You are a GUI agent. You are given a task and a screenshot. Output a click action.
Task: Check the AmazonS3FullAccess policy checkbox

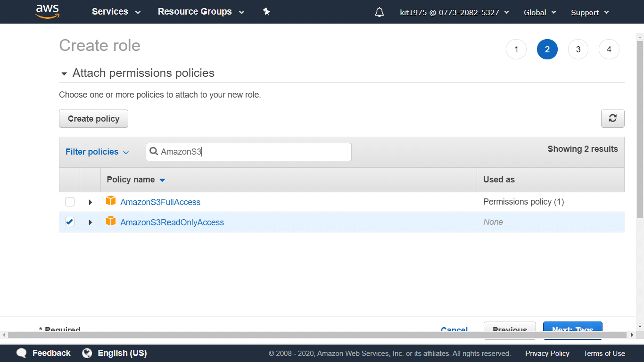coord(70,201)
